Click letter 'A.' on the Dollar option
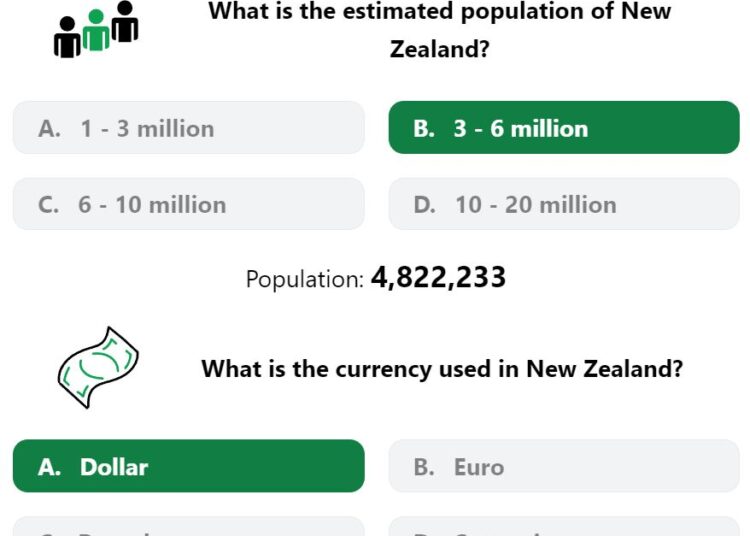Image resolution: width=750 pixels, height=536 pixels. (49, 467)
